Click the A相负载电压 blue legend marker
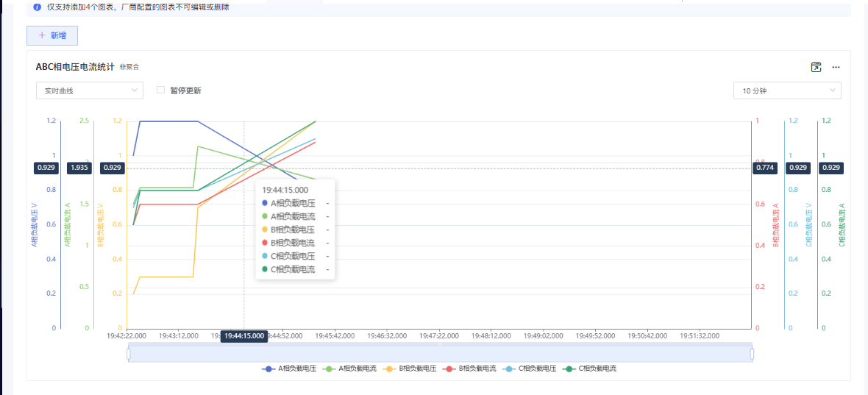Screen dimensions: 868x395 pos(269,369)
